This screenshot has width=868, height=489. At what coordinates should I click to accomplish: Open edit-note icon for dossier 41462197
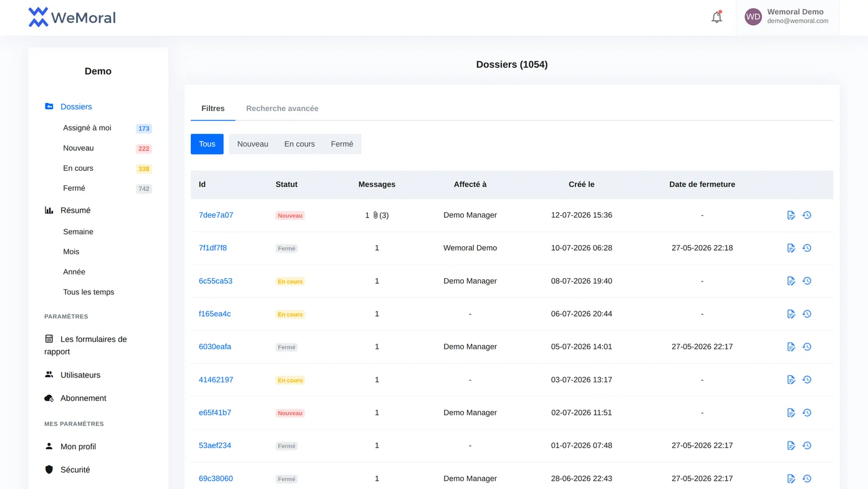(x=791, y=380)
